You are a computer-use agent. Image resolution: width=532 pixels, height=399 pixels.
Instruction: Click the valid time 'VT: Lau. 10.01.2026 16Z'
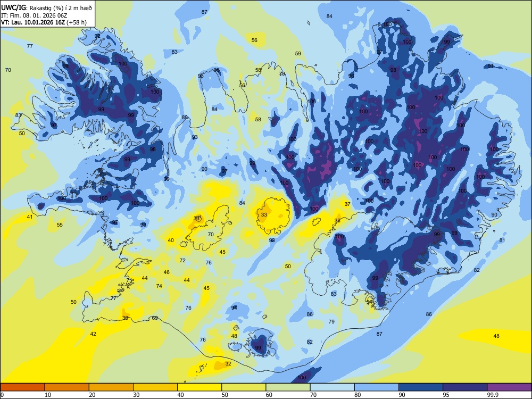[x=33, y=22]
